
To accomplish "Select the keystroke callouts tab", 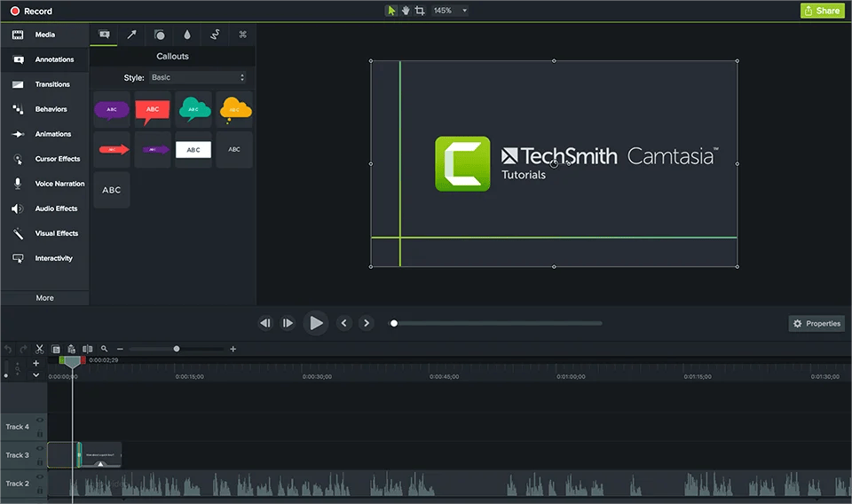I will point(241,35).
